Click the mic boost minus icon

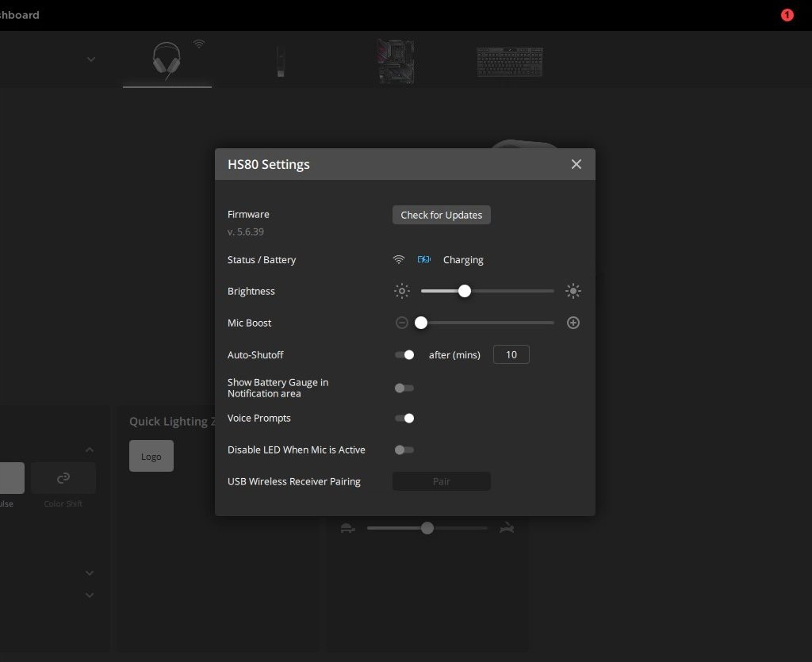coord(402,323)
